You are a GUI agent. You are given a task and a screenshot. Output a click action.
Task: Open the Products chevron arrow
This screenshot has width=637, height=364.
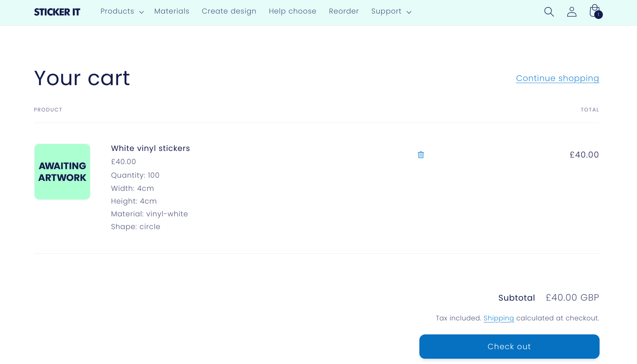pos(141,12)
